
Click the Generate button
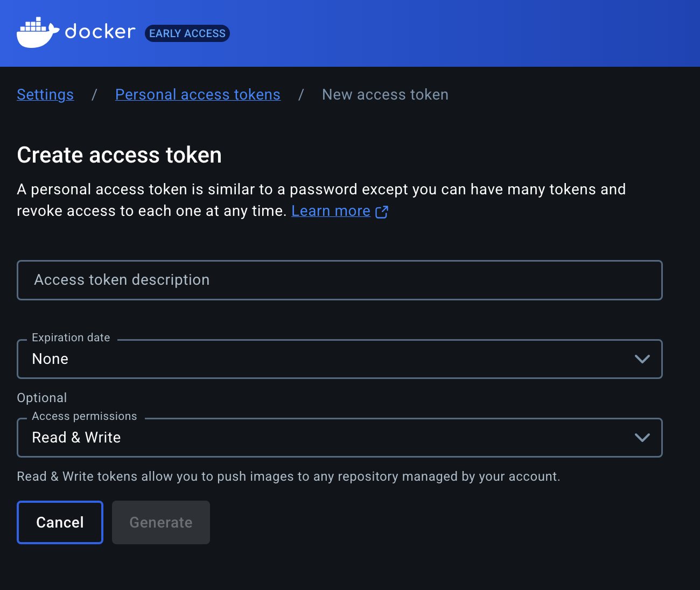pyautogui.click(x=160, y=522)
